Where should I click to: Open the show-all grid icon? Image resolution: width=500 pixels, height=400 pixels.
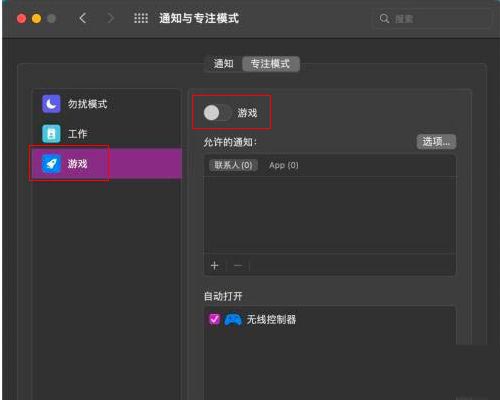[x=141, y=18]
